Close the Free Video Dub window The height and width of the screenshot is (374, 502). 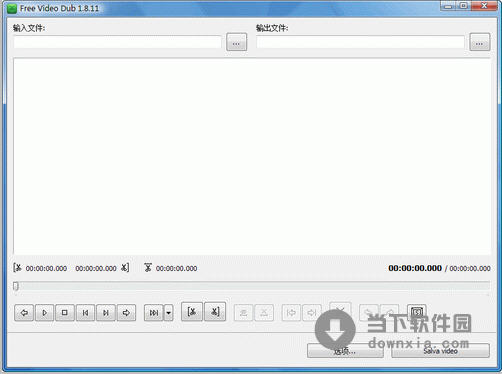coord(484,6)
